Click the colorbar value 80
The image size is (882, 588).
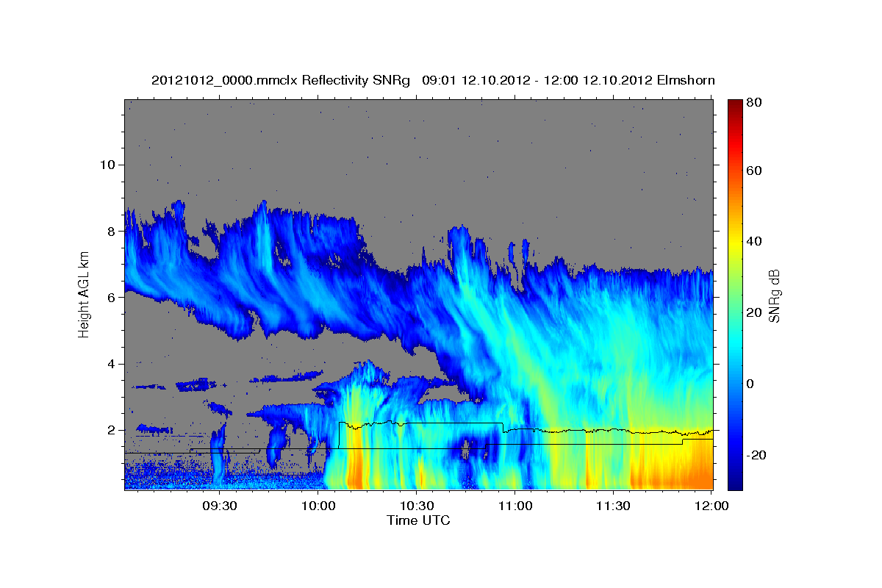click(x=754, y=103)
